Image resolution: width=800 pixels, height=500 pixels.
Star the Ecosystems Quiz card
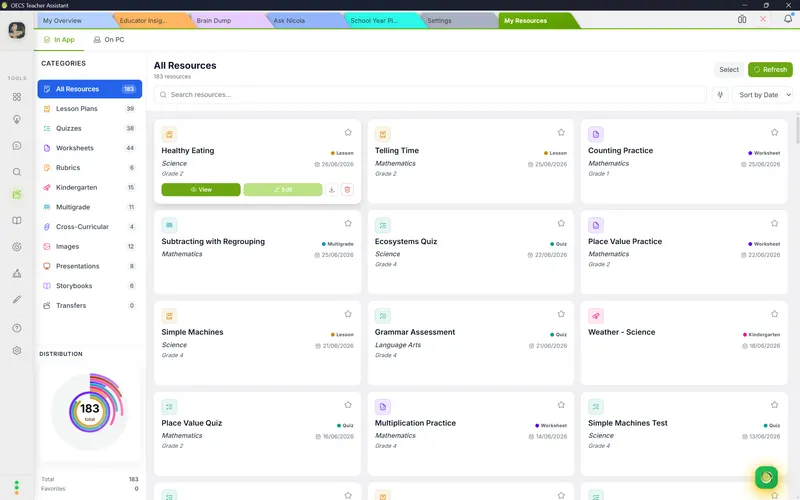tap(561, 223)
